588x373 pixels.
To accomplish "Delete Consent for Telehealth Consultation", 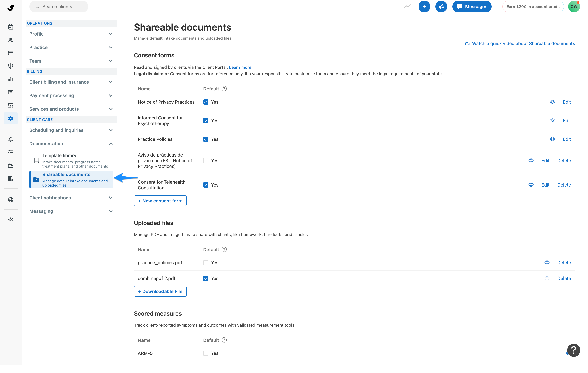I will coord(564,185).
